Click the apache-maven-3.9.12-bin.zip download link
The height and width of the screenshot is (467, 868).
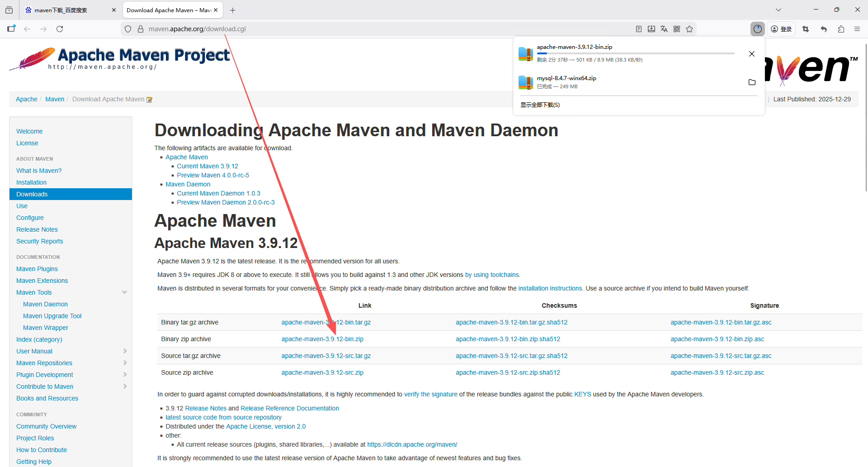pos(322,339)
